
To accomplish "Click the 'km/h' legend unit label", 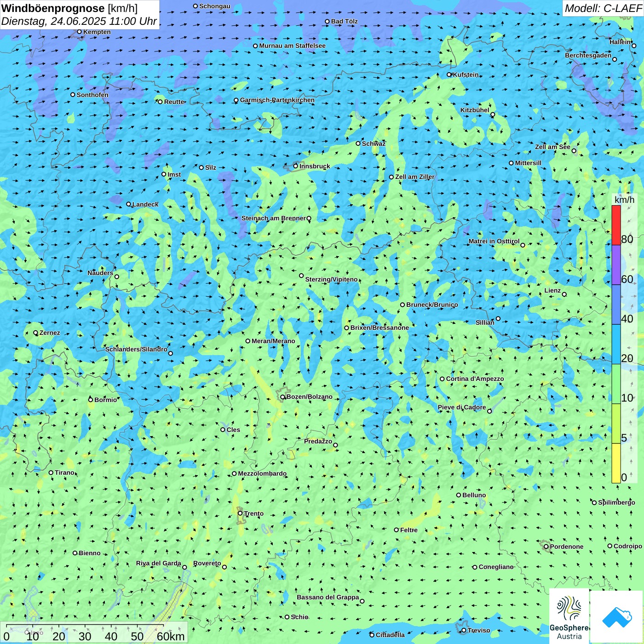I will pyautogui.click(x=624, y=200).
